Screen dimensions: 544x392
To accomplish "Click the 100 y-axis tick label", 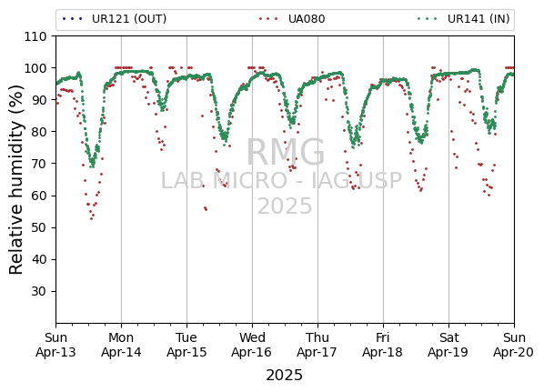I will click(x=35, y=68).
